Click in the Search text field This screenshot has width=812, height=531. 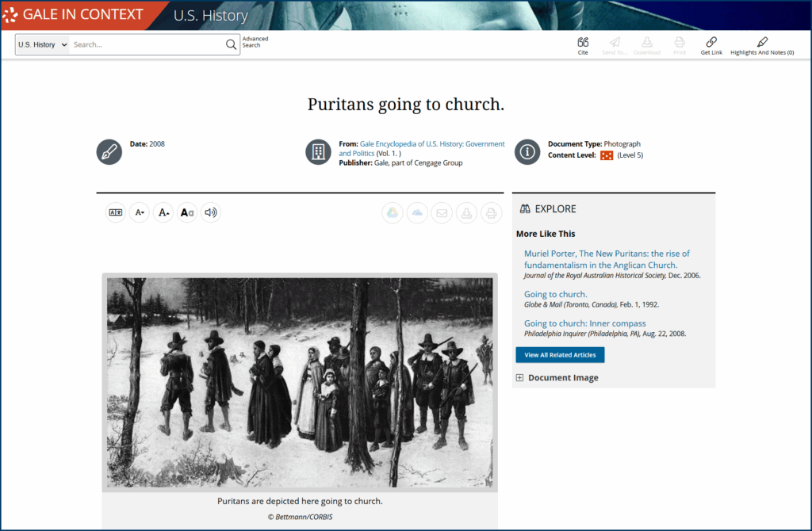click(x=147, y=44)
